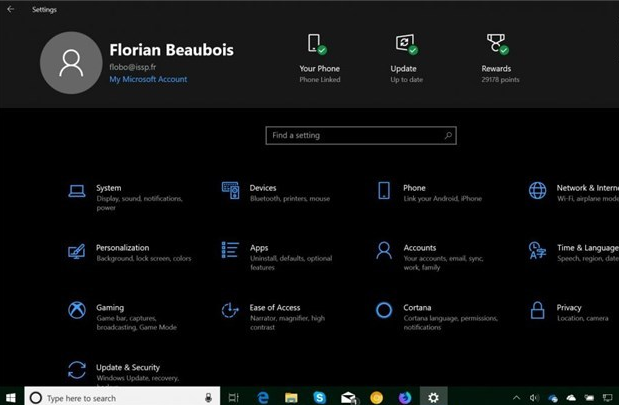Click the microphone icon in taskbar search
Image resolution: width=619 pixels, height=405 pixels.
pyautogui.click(x=208, y=398)
